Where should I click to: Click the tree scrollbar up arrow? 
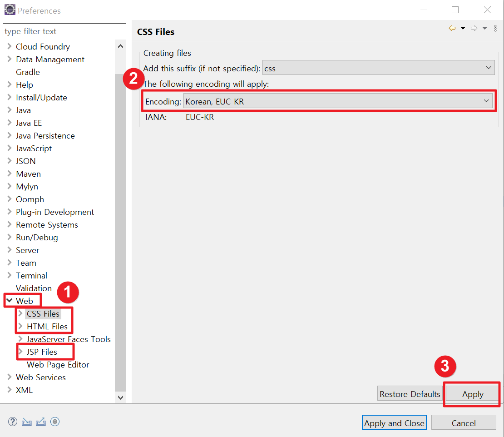tap(120, 46)
